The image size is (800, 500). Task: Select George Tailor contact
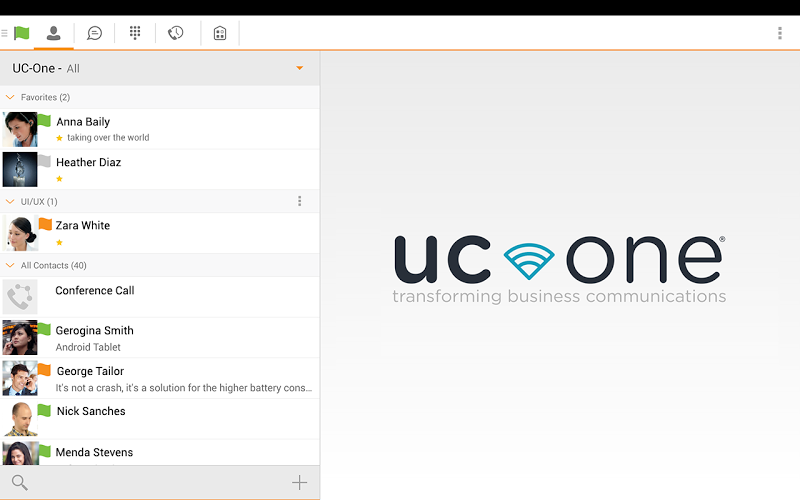pyautogui.click(x=160, y=379)
